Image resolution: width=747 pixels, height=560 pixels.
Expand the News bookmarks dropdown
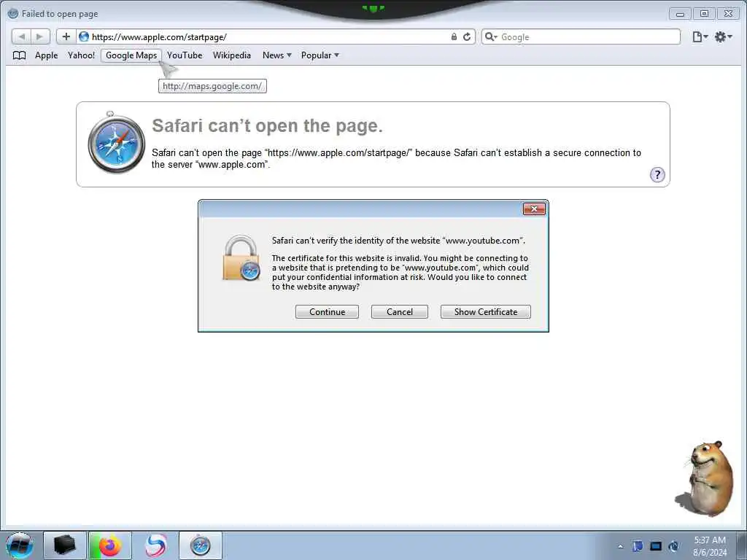tap(276, 55)
